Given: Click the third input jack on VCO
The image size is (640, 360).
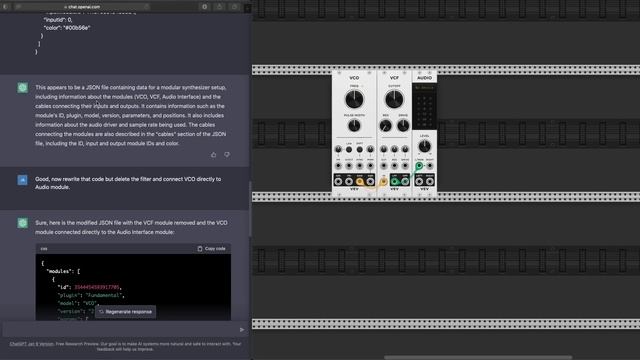Looking at the screenshot, I should 360,166.
